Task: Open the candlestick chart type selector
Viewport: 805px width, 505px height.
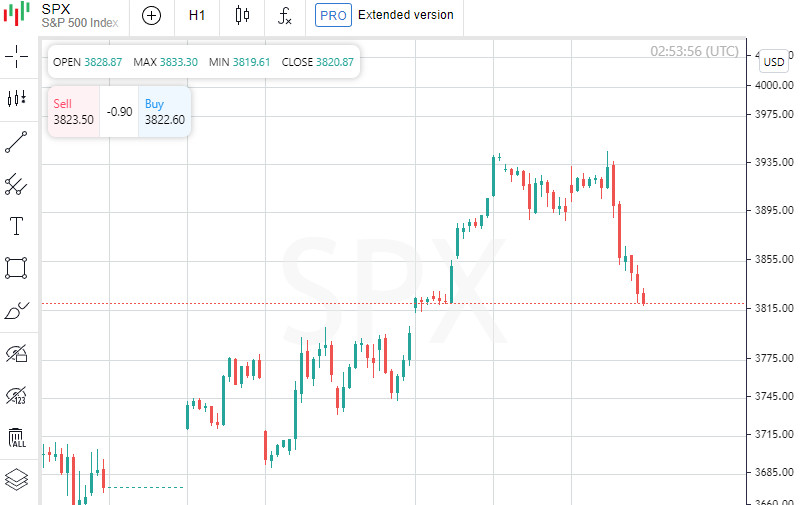Action: point(242,15)
